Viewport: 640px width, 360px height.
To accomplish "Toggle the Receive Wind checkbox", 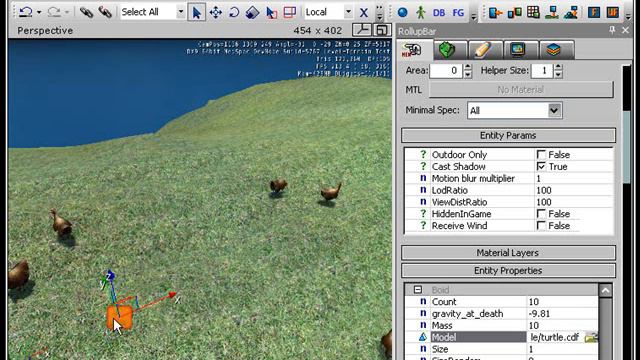I will coord(541,226).
